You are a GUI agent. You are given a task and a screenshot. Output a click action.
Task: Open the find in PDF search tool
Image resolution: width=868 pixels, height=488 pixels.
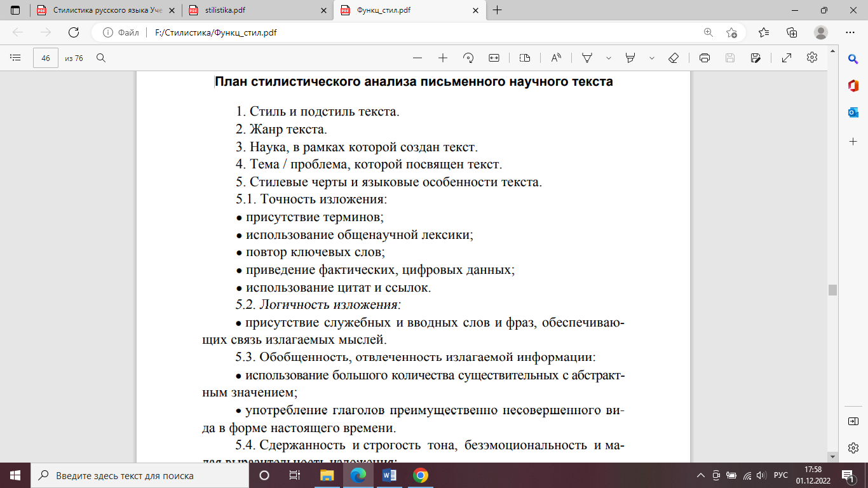(100, 58)
